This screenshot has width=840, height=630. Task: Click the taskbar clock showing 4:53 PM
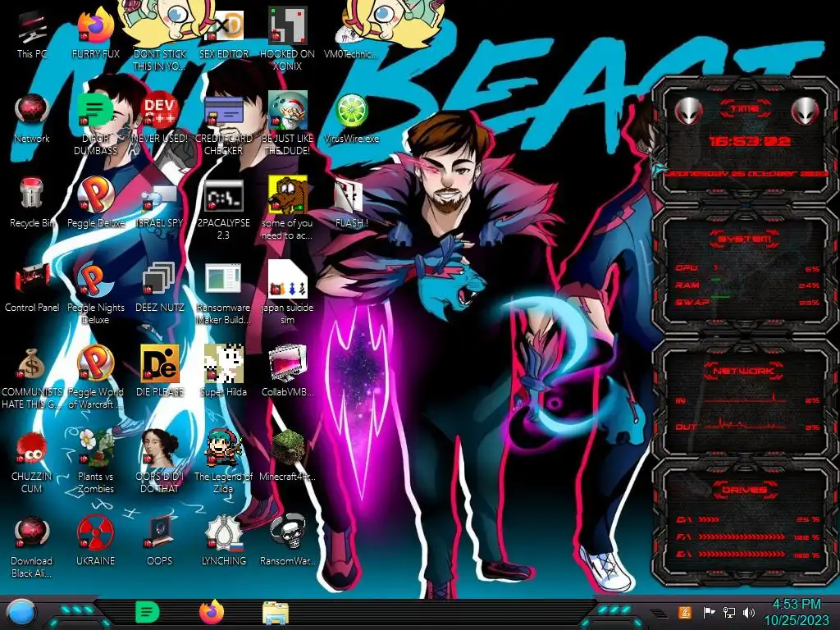[x=796, y=613]
